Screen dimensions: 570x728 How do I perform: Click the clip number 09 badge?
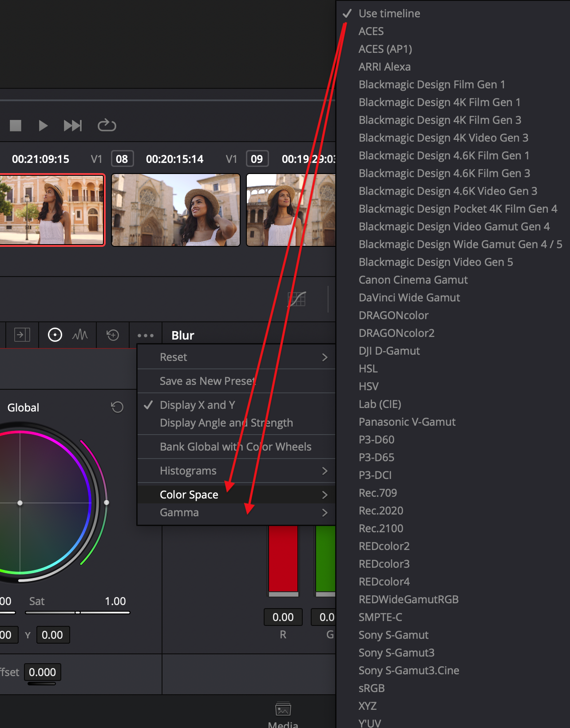pos(257,159)
